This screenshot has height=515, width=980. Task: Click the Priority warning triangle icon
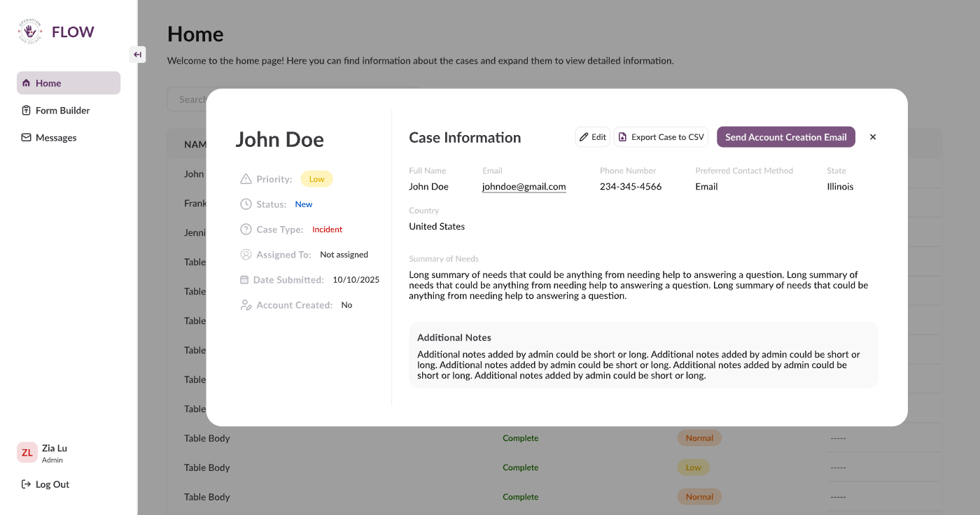coord(246,179)
